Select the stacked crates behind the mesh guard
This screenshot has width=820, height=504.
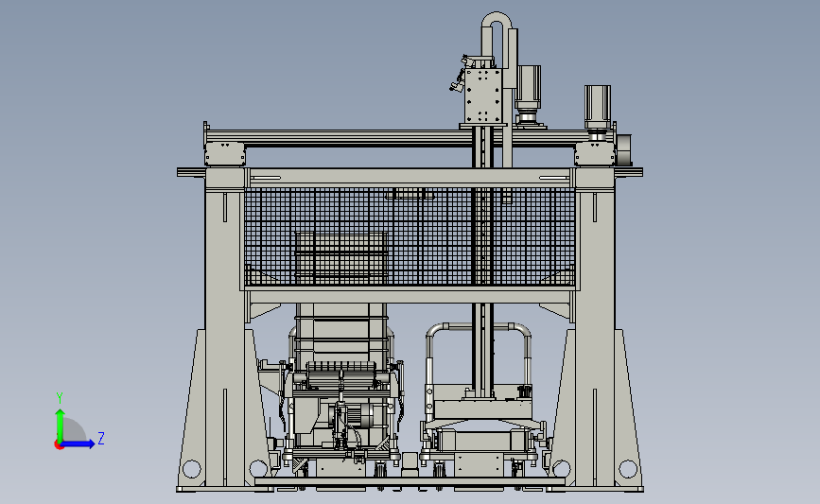click(341, 259)
